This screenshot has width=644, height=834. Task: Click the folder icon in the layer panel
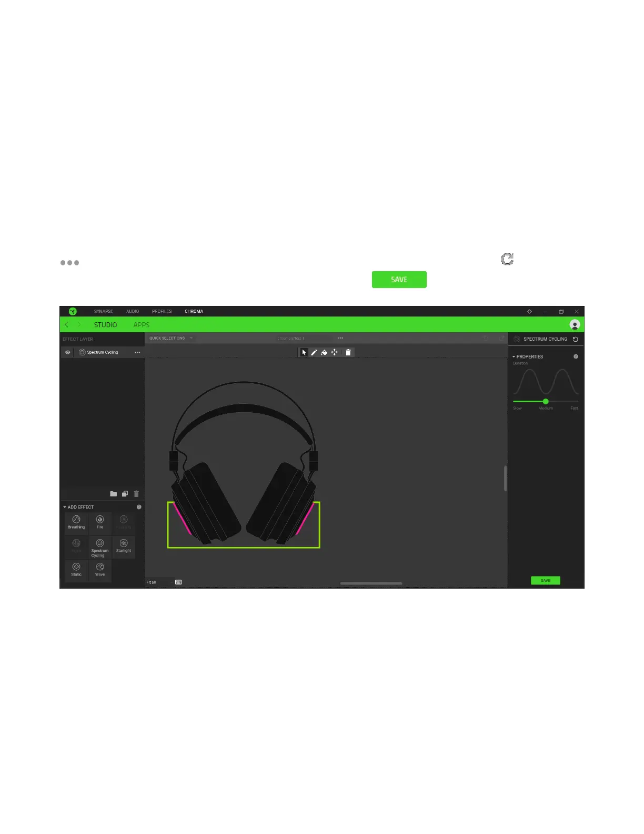pos(113,494)
